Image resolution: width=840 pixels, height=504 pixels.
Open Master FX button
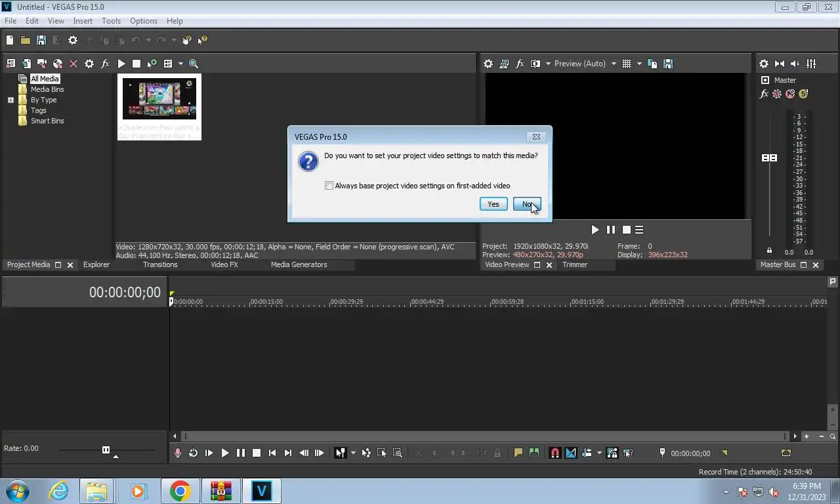point(764,94)
